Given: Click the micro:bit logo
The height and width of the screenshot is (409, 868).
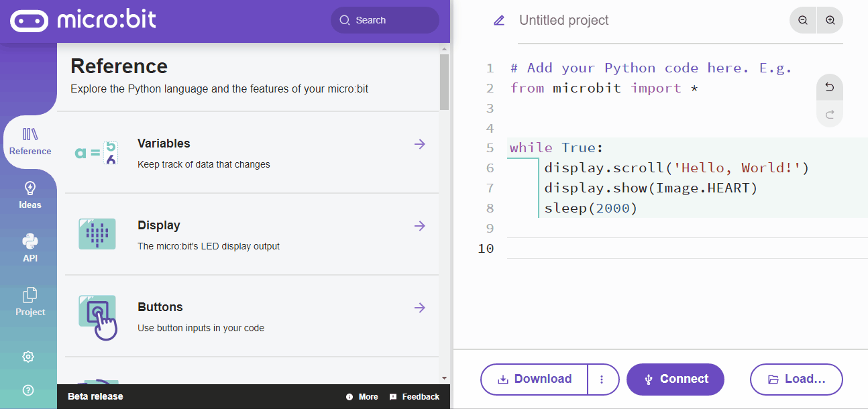Looking at the screenshot, I should click(83, 20).
